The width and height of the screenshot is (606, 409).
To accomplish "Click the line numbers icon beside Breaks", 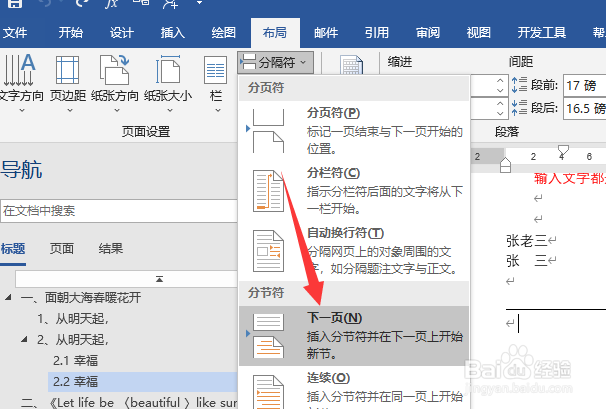I will [351, 65].
